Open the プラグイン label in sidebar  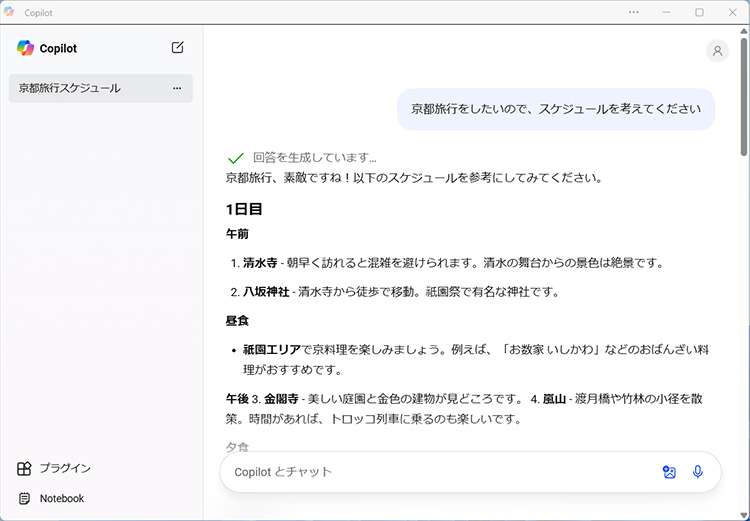coord(66,468)
